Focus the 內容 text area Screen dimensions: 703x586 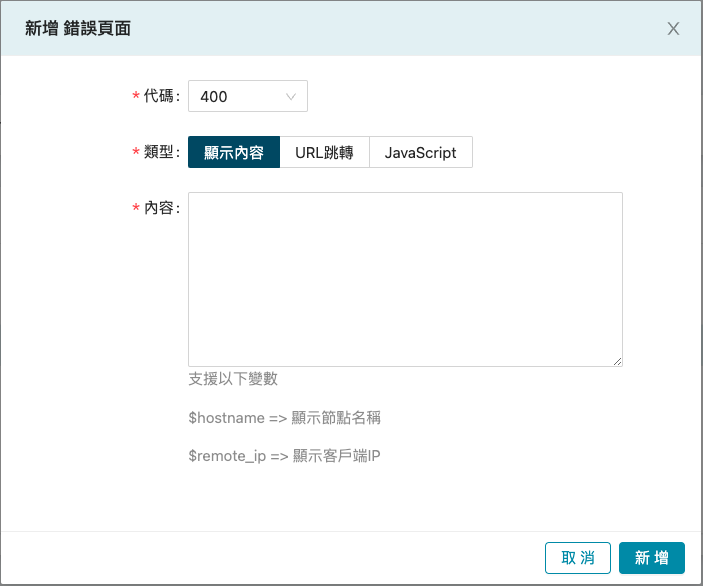(x=405, y=279)
